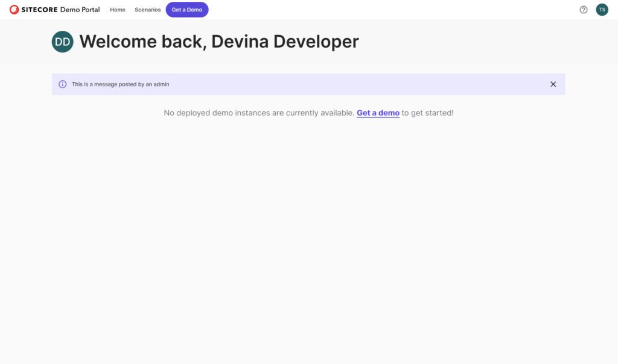Click the info icon in admin message
The image size is (618, 364).
[x=62, y=84]
